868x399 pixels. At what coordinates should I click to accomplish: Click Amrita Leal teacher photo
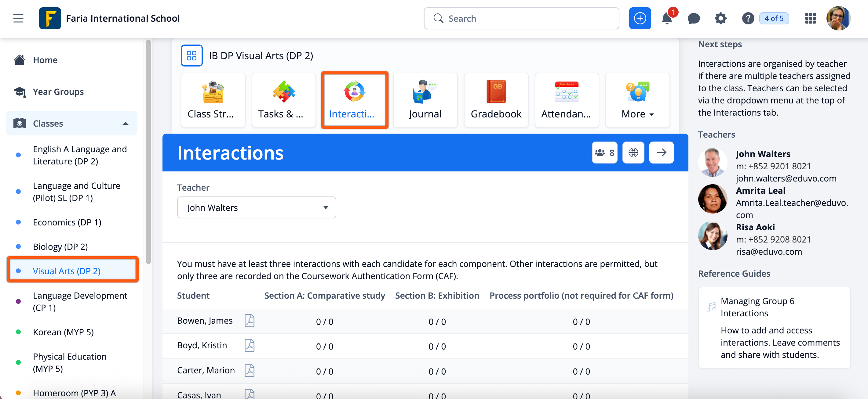713,199
